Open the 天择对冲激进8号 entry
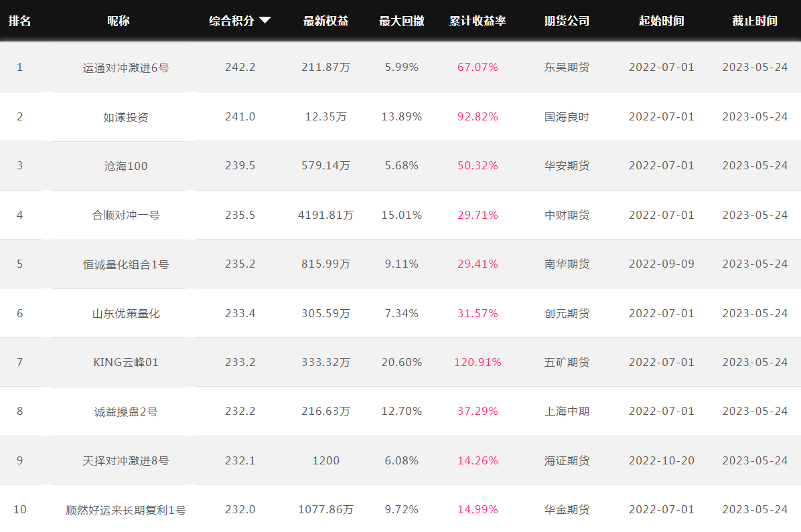The width and height of the screenshot is (801, 532). 126,460
